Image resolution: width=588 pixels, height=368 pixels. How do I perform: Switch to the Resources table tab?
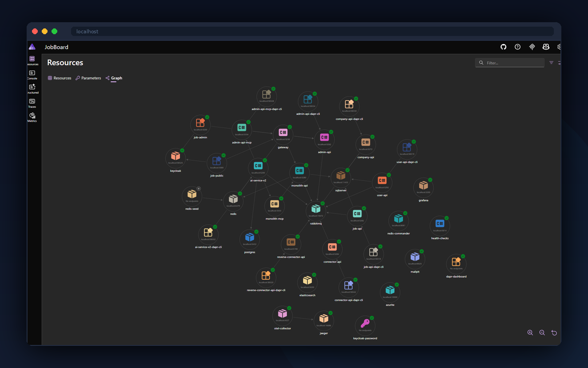point(60,78)
